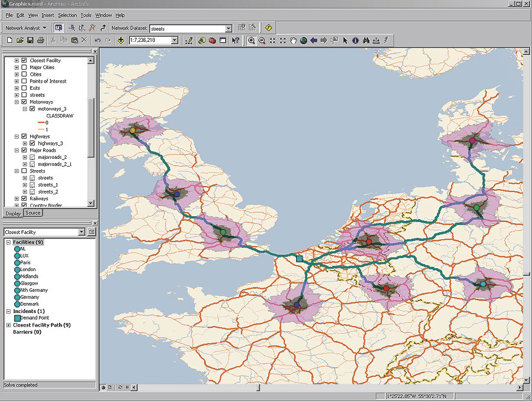Select the Paris facility item
The image size is (532, 401).
pos(25,262)
